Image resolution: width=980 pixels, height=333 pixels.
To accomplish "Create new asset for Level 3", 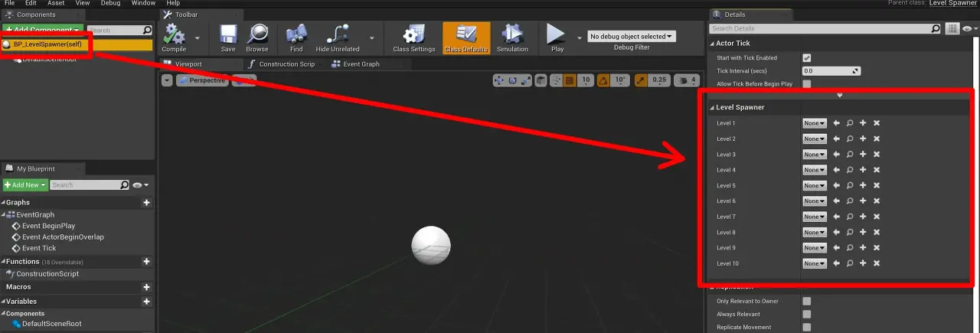I will (863, 155).
